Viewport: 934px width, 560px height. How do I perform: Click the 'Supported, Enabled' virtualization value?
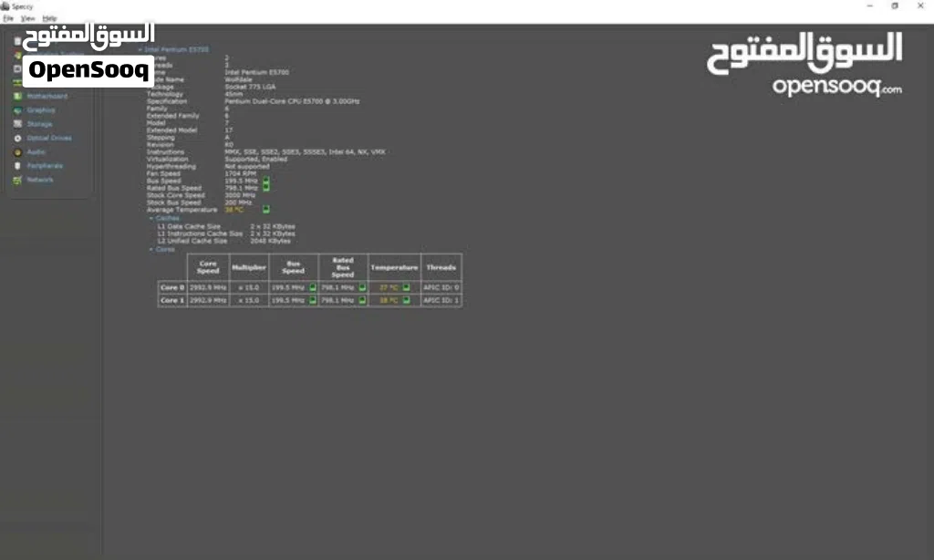[255, 159]
